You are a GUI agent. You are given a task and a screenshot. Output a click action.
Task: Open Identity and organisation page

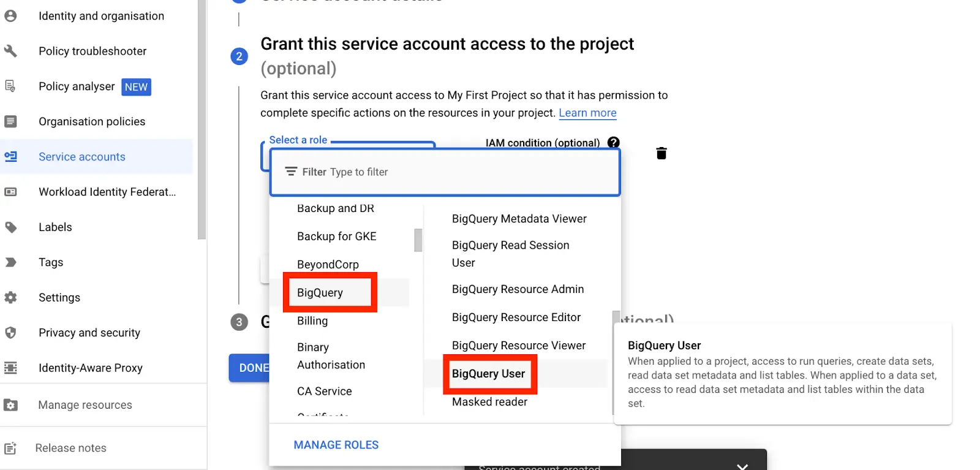point(101,16)
